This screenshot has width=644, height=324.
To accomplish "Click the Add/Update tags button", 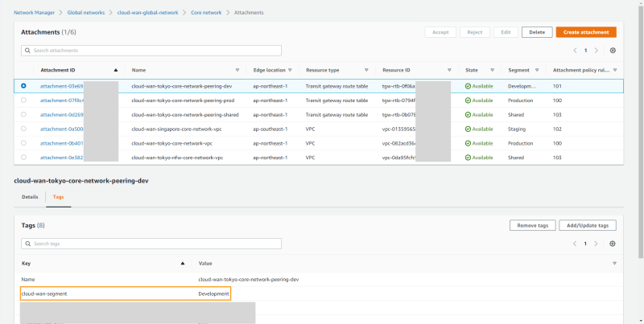I will pos(588,225).
